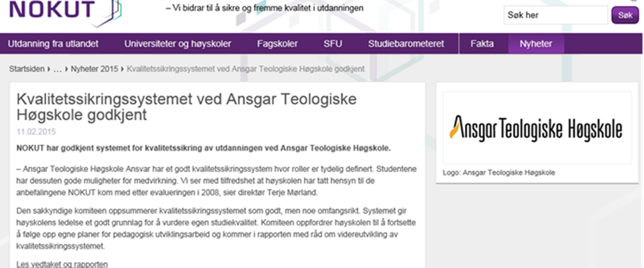Go to Startsiden in the breadcrumb
Image resolution: width=644 pixels, height=268 pixels.
[27, 69]
